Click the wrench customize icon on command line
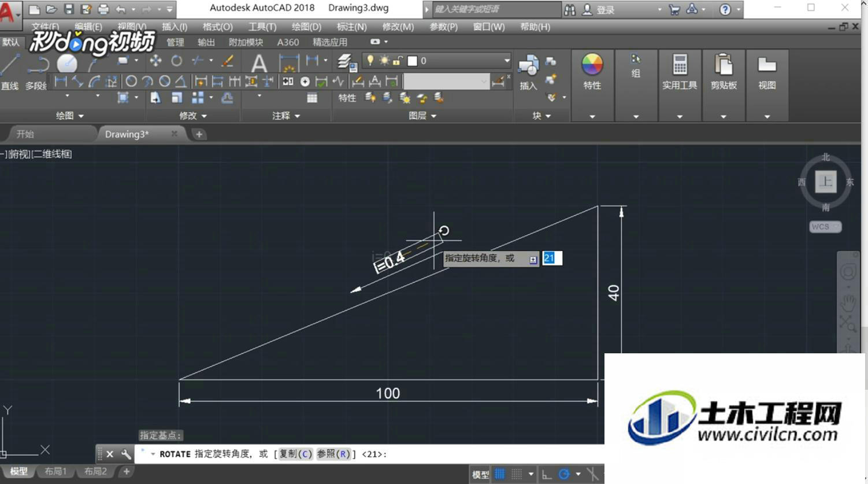The image size is (868, 484). point(126,454)
